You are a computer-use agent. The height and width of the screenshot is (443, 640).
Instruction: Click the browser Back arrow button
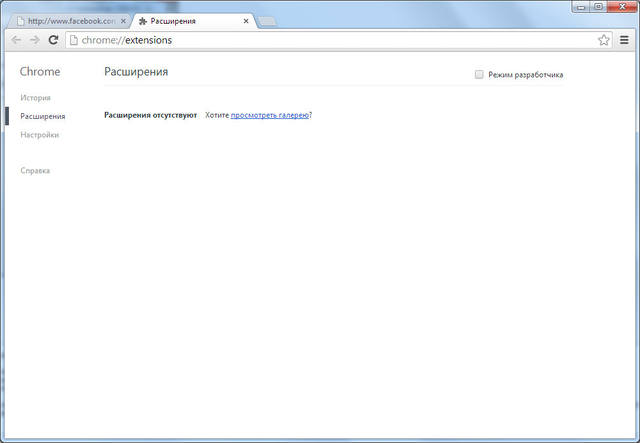click(x=16, y=40)
